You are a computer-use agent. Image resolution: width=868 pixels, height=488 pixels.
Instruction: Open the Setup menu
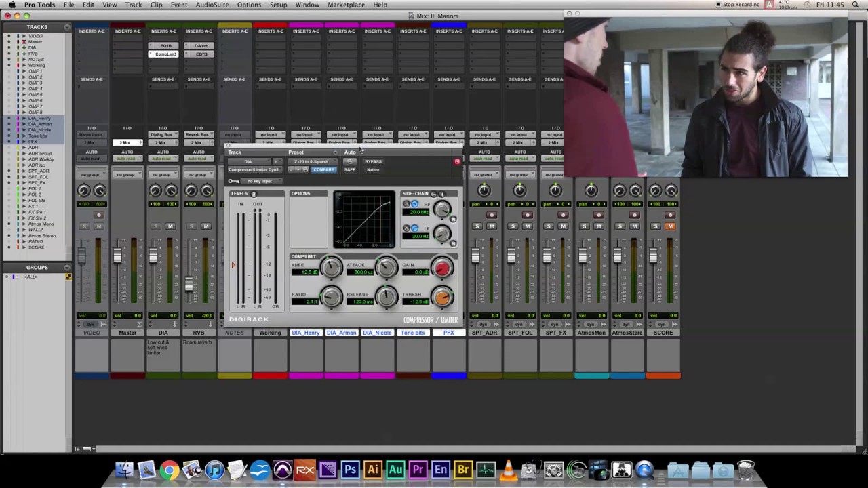pyautogui.click(x=279, y=5)
